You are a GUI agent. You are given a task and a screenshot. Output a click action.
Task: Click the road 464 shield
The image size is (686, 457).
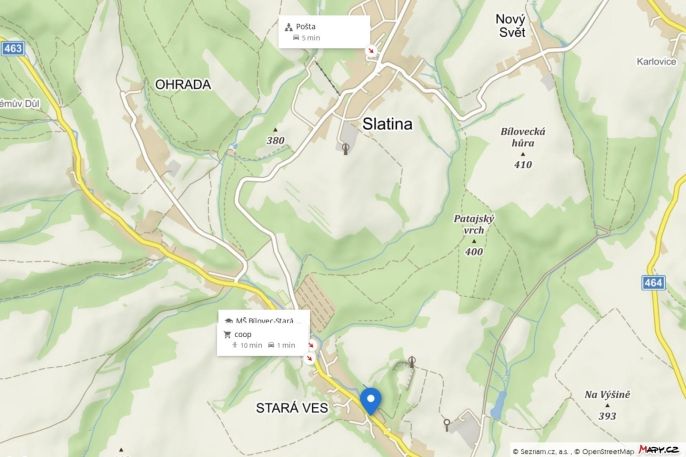[x=653, y=283]
